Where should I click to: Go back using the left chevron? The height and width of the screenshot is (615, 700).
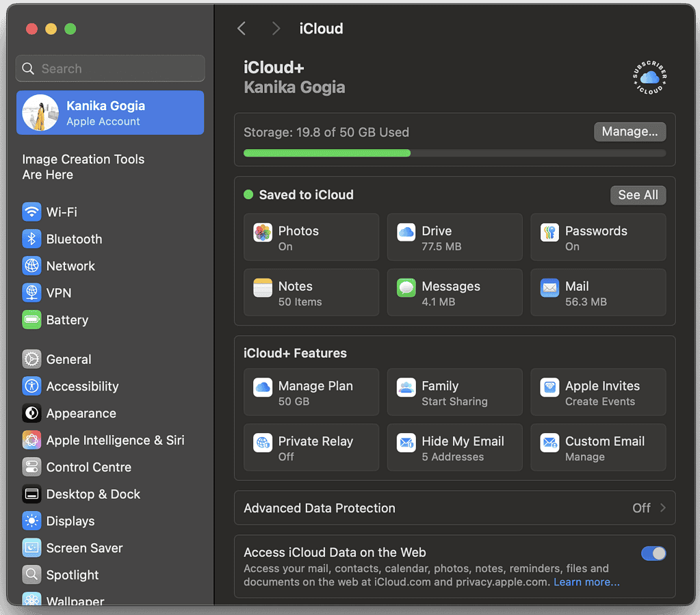coord(241,28)
